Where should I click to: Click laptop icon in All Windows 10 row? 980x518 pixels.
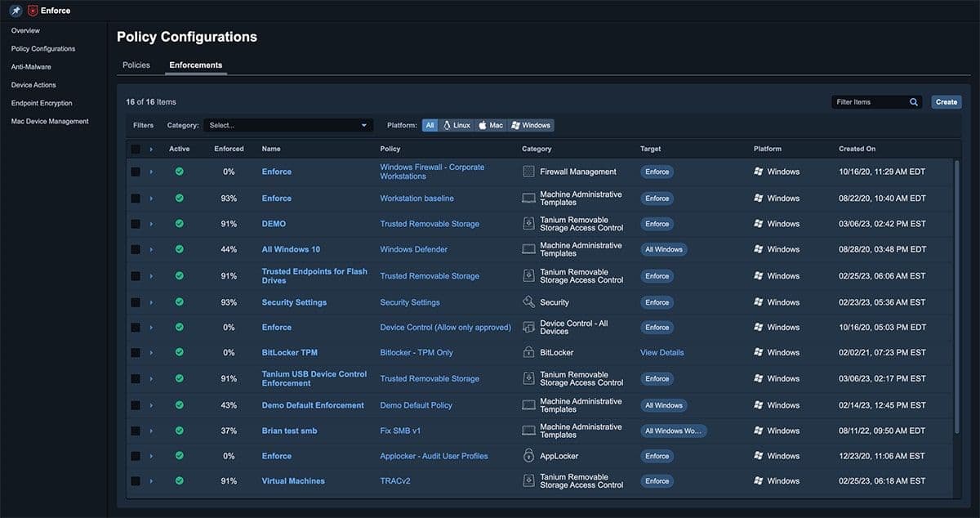pos(528,249)
